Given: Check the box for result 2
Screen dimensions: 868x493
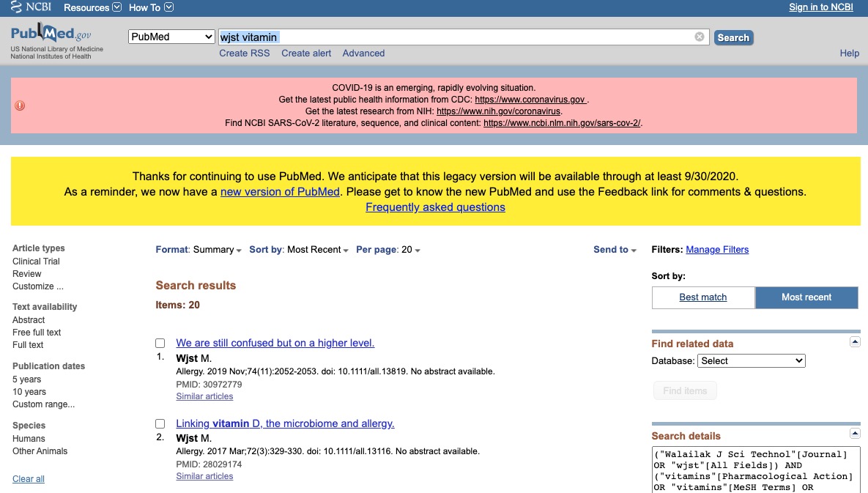Looking at the screenshot, I should (160, 424).
